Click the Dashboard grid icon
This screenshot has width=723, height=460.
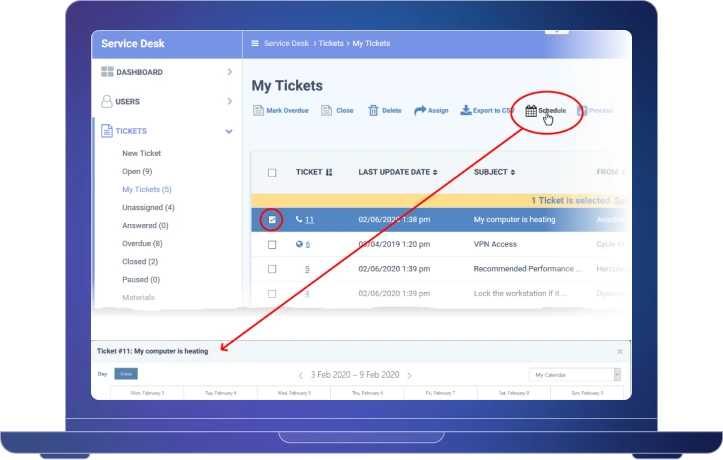[107, 72]
